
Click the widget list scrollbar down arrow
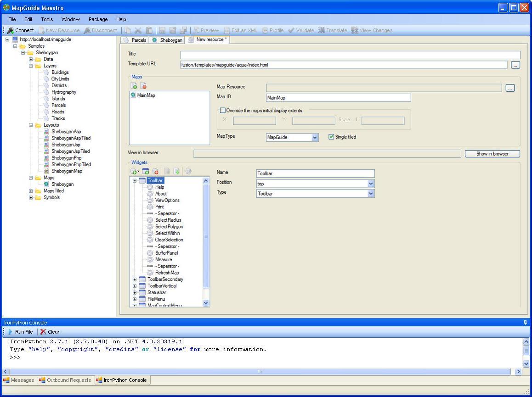coord(206,302)
